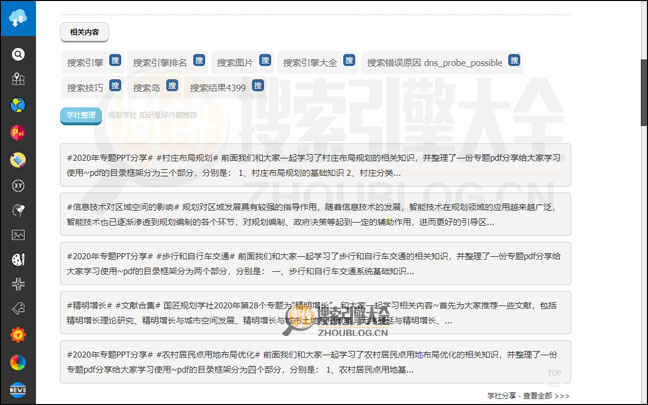The height and width of the screenshot is (405, 648).
Task: Click the red P icon in sidebar
Action: coord(18,132)
